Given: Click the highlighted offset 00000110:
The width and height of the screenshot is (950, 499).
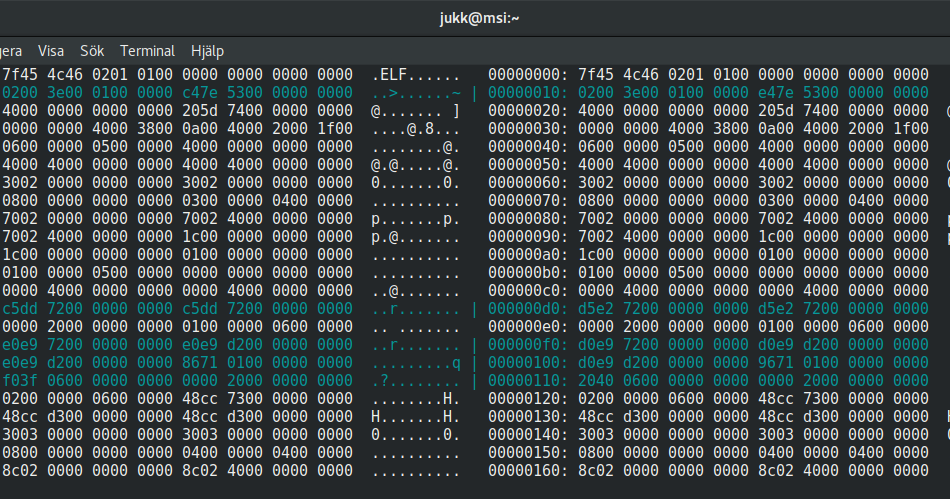Looking at the screenshot, I should [x=528, y=380].
